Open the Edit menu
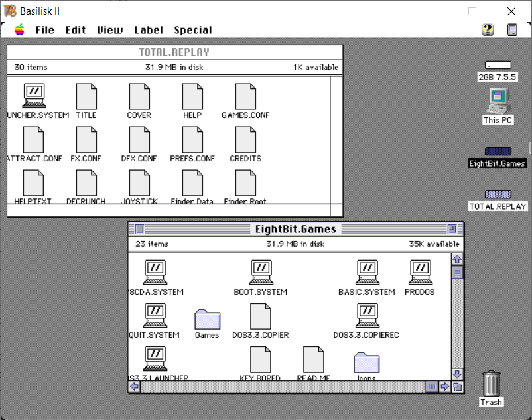Image resolution: width=532 pixels, height=420 pixels. click(76, 30)
